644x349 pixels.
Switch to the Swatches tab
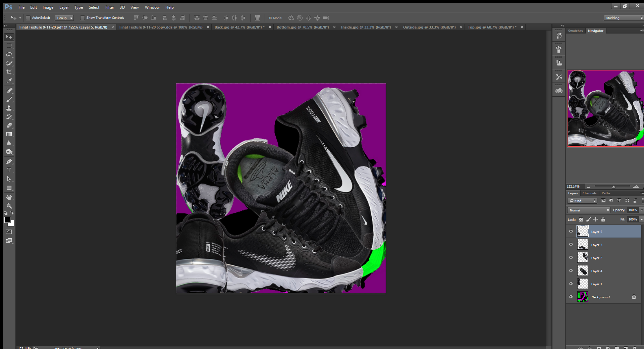(575, 31)
